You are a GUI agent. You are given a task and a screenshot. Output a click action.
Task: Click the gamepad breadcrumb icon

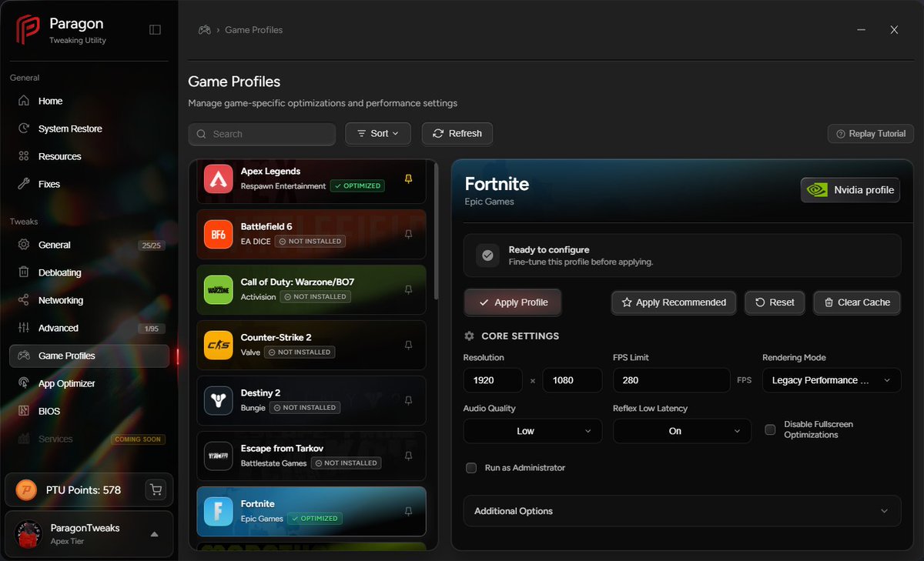point(205,30)
